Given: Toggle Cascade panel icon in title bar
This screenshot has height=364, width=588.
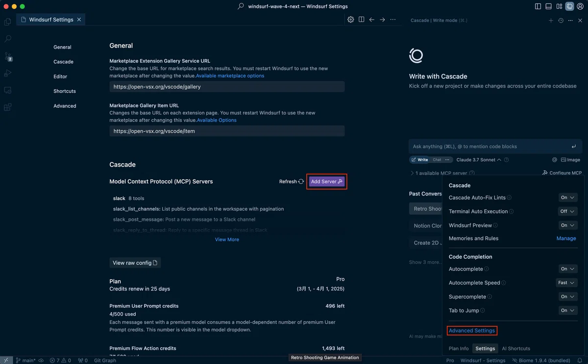Looking at the screenshot, I should pos(569,6).
